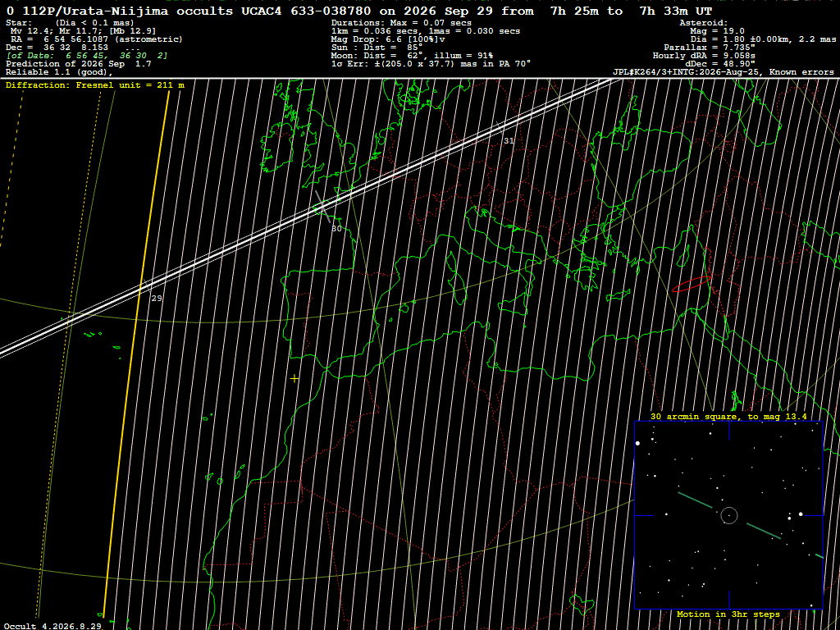Viewport: 840px width, 630px height.
Task: Click the grey tick mark near label 30
Action: pos(322,206)
